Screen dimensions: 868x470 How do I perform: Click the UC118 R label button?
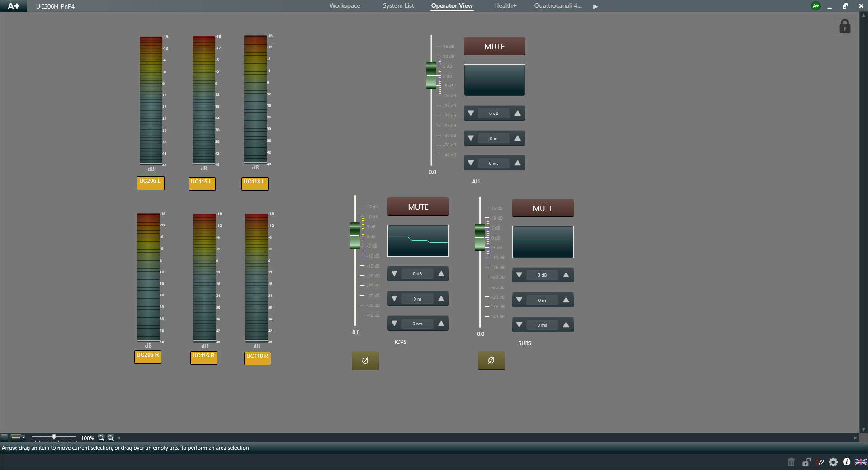pyautogui.click(x=257, y=357)
